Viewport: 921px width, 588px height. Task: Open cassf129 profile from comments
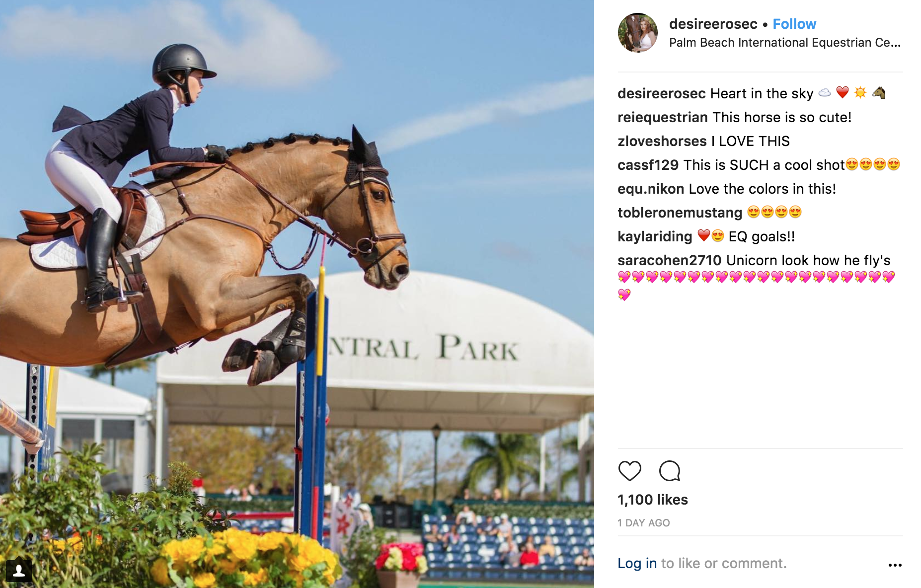point(648,165)
